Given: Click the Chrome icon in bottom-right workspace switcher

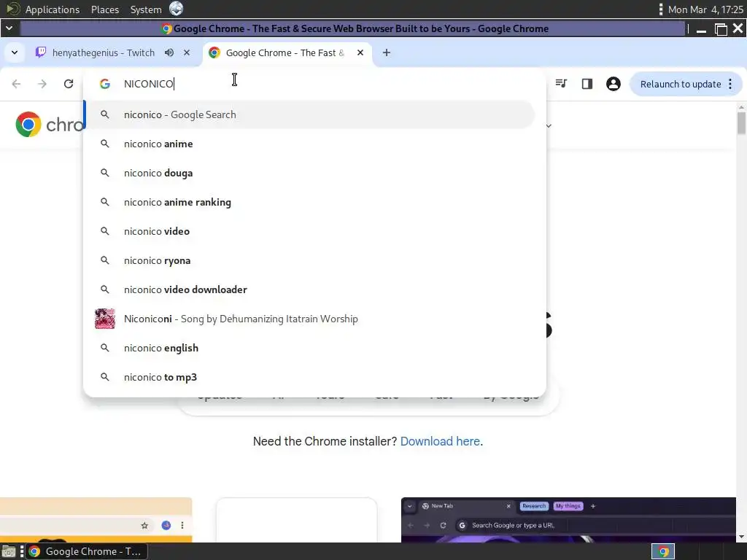Looking at the screenshot, I should (x=663, y=552).
